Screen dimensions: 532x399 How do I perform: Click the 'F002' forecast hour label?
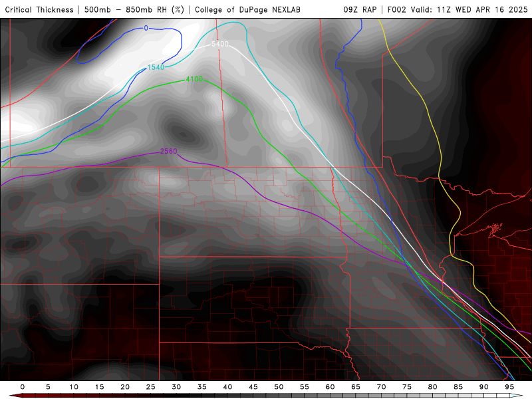point(396,9)
